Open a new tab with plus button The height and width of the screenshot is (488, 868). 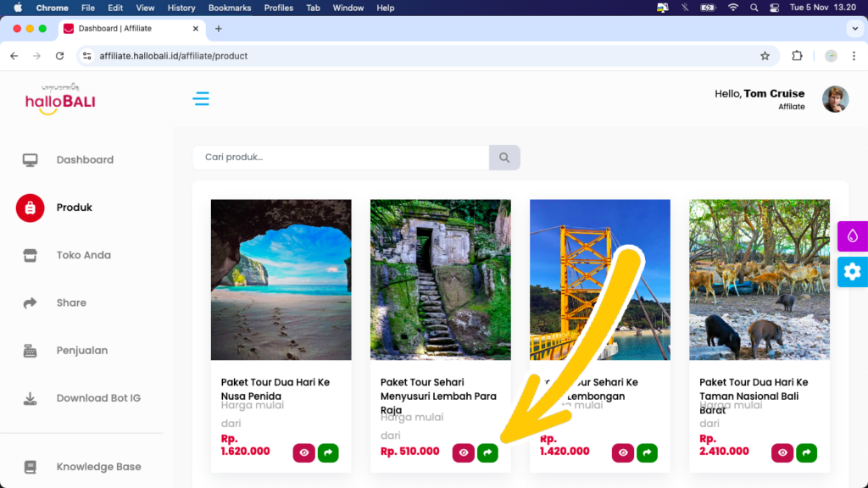(x=219, y=29)
